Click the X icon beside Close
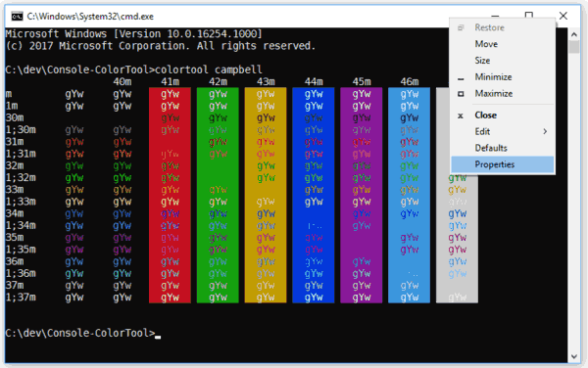The width and height of the screenshot is (588, 368). 461,115
